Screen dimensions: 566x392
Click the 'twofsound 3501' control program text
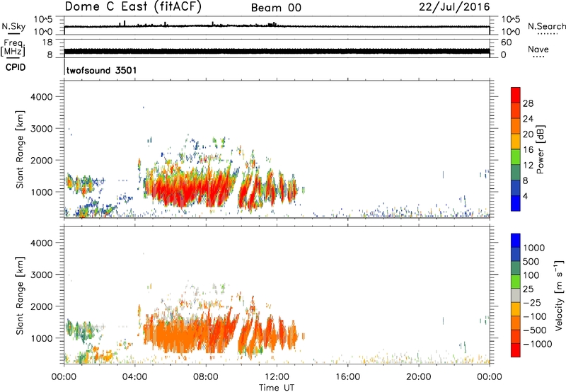click(x=101, y=70)
